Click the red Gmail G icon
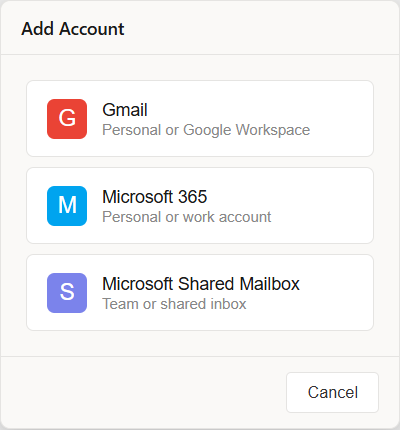400x430 pixels. click(67, 119)
